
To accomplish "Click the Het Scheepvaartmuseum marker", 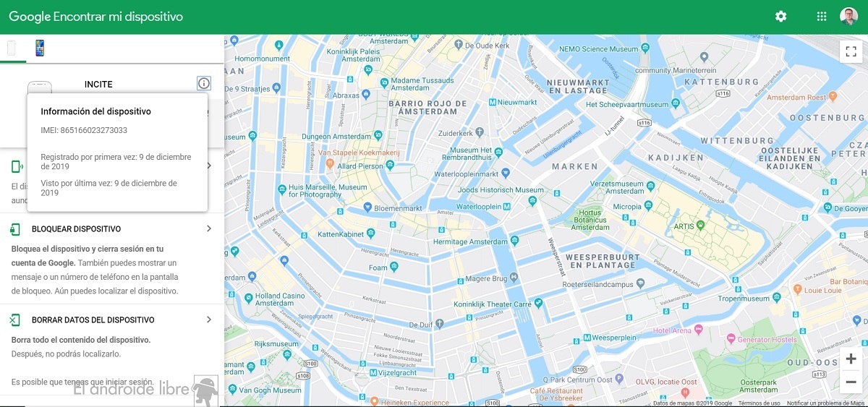I will tap(676, 103).
